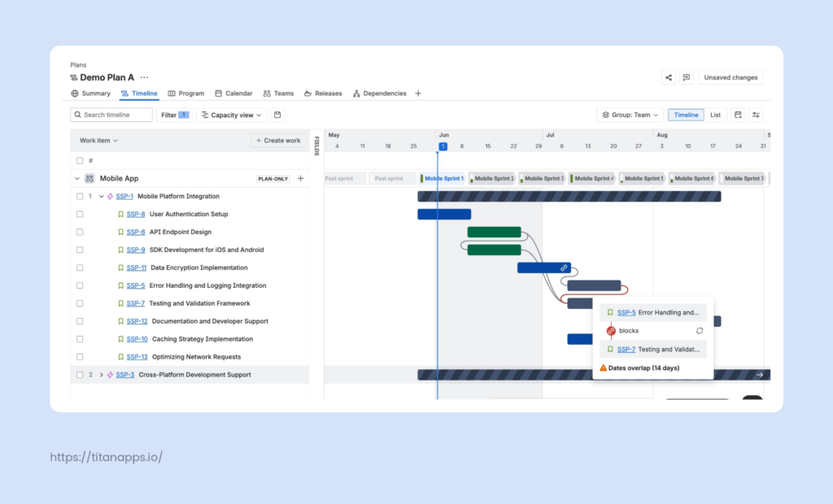
Task: Check the box for SSP-1 Mobile Platform Integration
Action: point(80,197)
